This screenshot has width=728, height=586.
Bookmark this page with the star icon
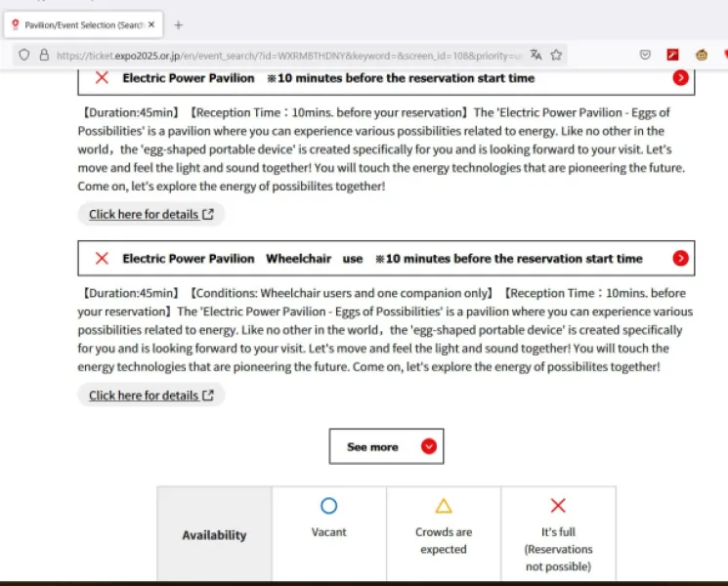(x=556, y=55)
